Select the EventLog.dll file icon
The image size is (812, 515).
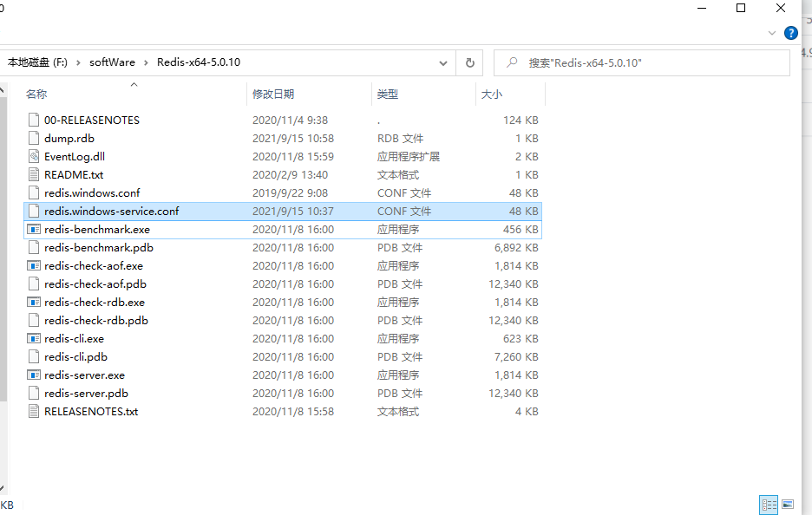[33, 156]
